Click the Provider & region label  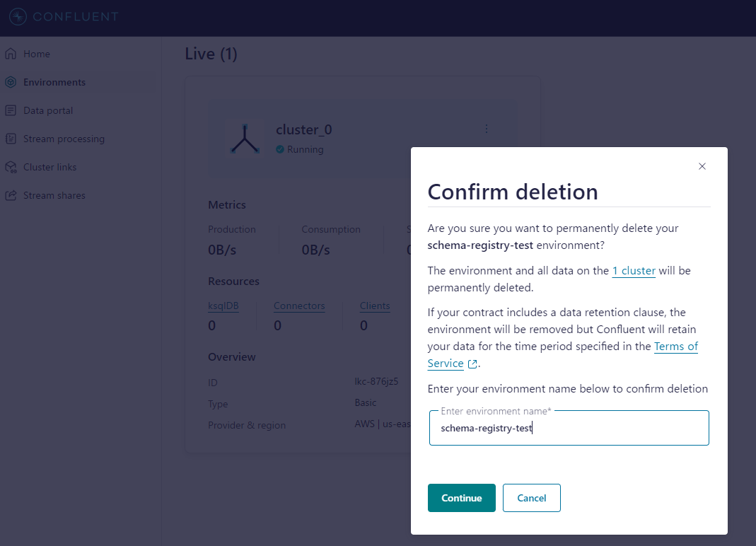[247, 426]
